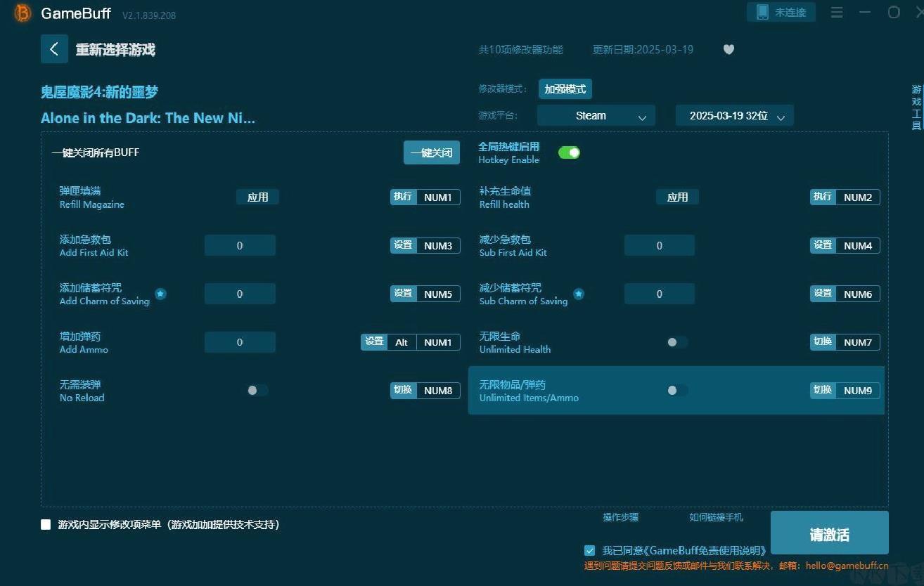This screenshot has width=924, height=586.
Task: Toggle Unlimited Health switch
Action: 676,342
